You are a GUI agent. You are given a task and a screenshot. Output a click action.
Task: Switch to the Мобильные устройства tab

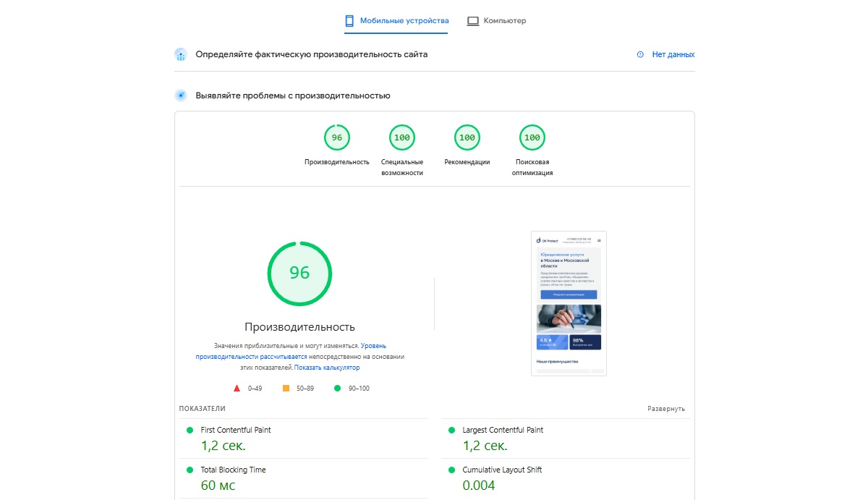pyautogui.click(x=396, y=21)
